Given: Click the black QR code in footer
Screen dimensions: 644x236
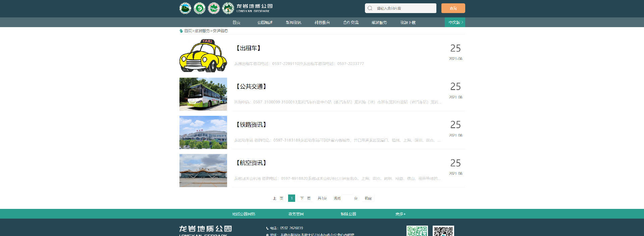Looking at the screenshot, I should [443, 231].
